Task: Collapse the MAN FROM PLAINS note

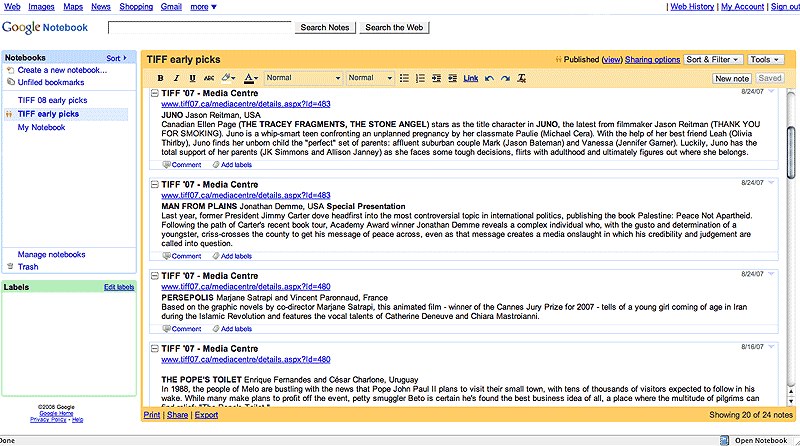Action: pyautogui.click(x=154, y=184)
